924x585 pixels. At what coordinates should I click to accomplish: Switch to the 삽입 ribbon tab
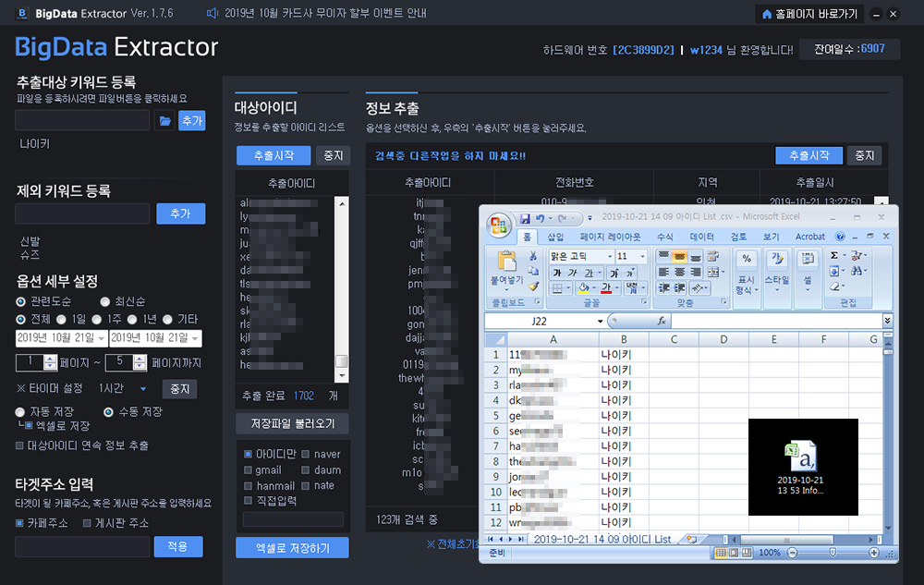[x=555, y=237]
